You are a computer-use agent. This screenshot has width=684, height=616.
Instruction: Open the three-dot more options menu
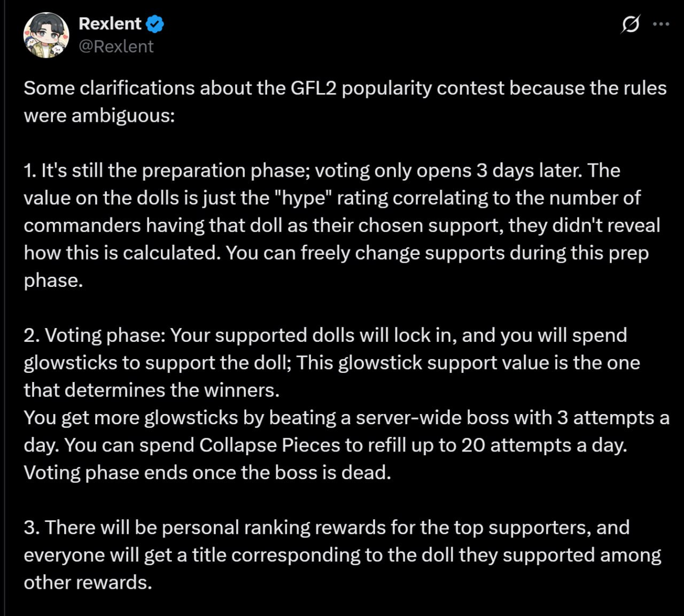pos(661,25)
